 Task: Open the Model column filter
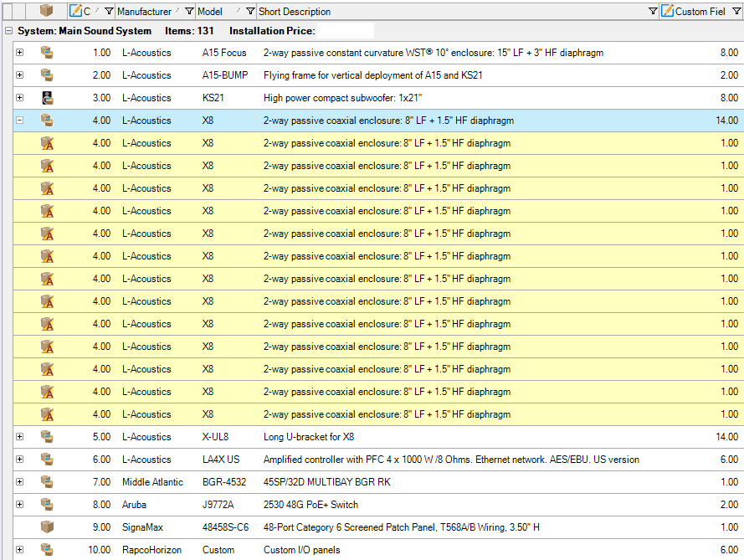(x=250, y=12)
